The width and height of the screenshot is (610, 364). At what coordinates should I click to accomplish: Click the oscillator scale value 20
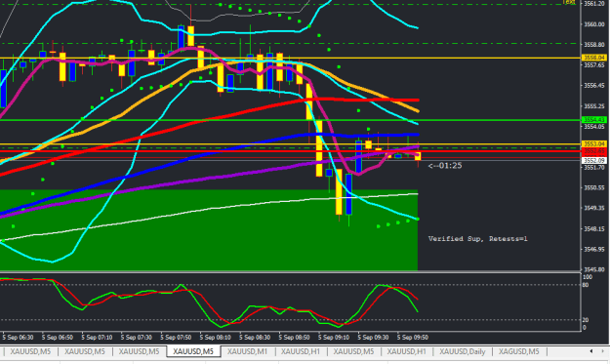586,320
